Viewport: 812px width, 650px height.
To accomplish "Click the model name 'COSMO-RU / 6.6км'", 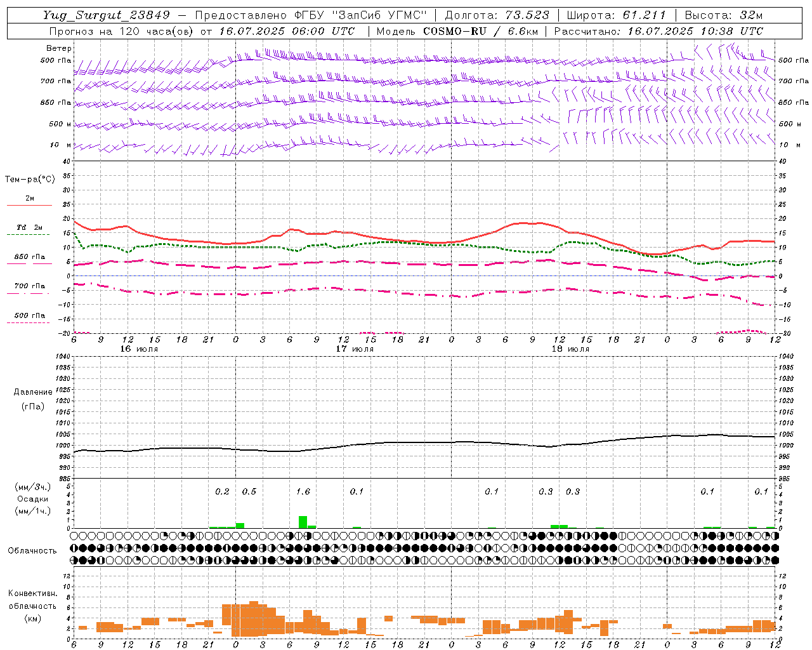I will point(481,31).
